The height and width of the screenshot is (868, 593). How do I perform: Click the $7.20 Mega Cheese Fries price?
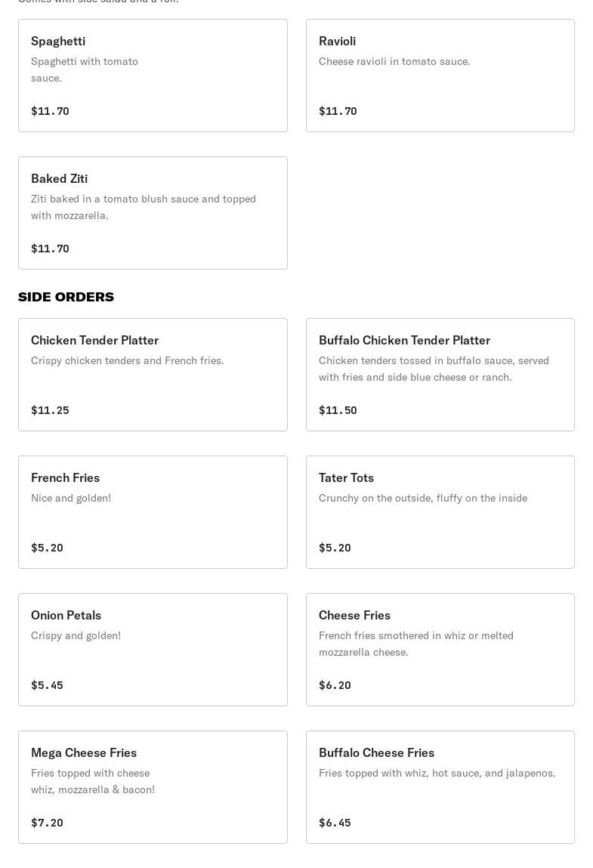click(x=47, y=823)
